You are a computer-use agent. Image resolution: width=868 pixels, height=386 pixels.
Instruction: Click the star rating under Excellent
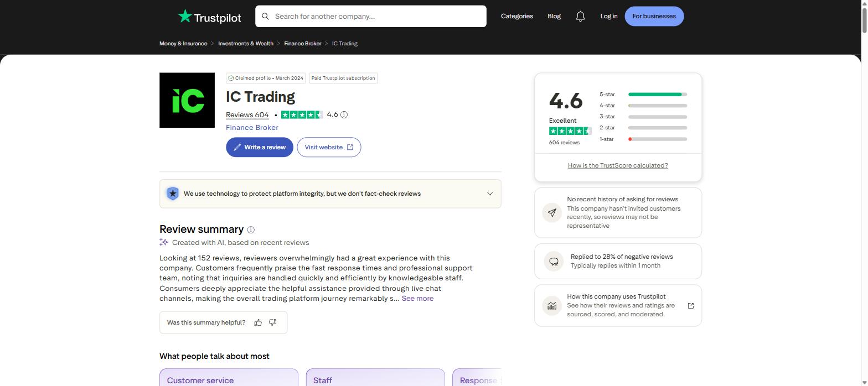(570, 131)
